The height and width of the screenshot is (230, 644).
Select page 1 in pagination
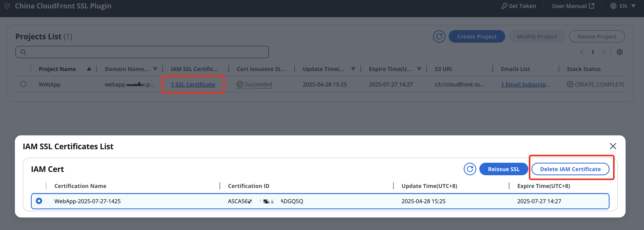(593, 52)
